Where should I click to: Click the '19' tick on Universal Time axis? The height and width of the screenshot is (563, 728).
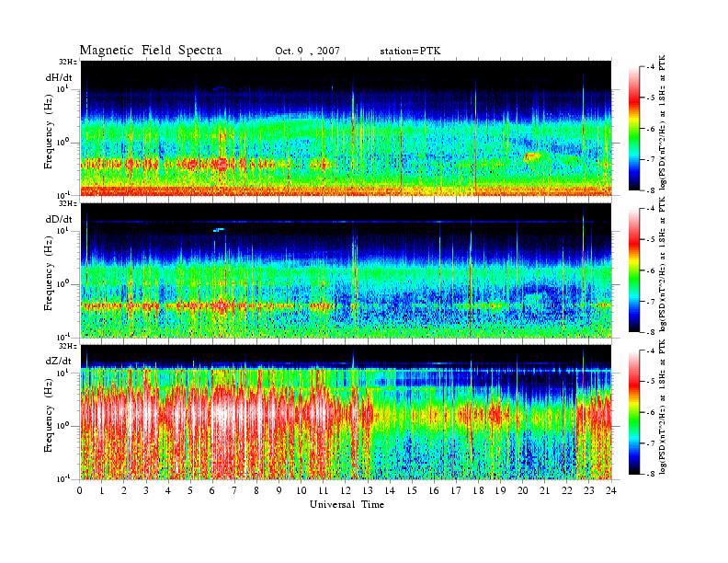[x=500, y=490]
